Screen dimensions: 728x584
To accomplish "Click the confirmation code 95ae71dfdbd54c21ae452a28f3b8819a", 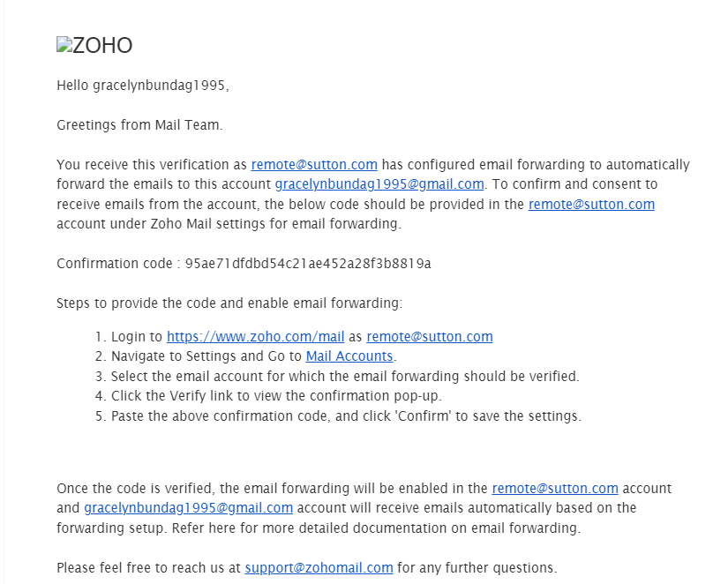I will pos(308,264).
